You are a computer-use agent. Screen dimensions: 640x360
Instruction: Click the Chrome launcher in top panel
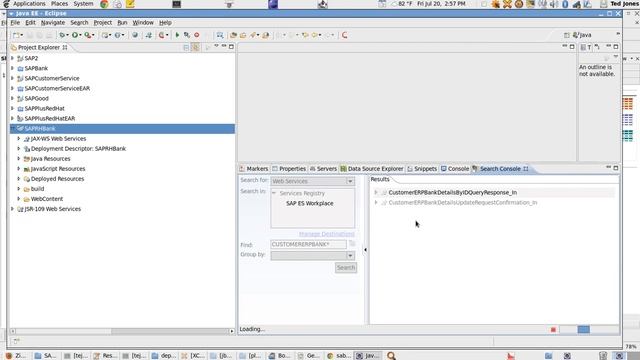104,4
